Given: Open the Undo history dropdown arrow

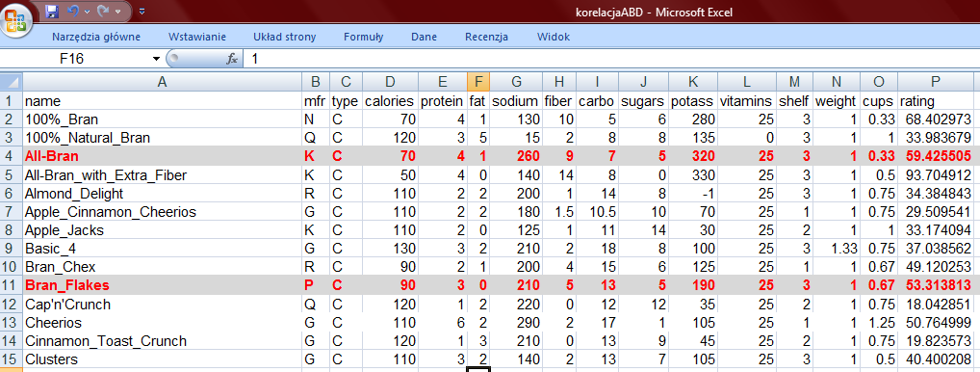Looking at the screenshot, I should 87,12.
